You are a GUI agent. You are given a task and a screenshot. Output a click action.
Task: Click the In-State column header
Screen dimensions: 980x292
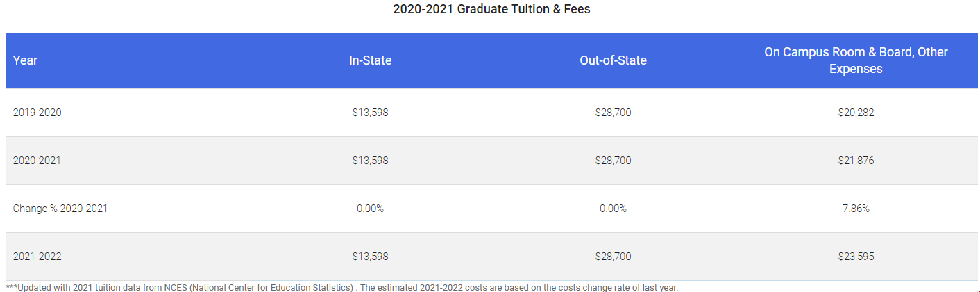(370, 60)
